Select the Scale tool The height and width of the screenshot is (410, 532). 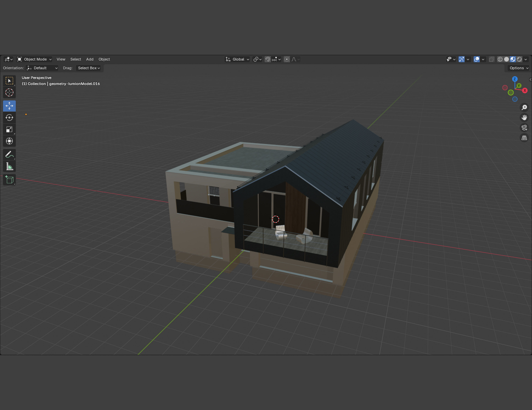point(9,129)
